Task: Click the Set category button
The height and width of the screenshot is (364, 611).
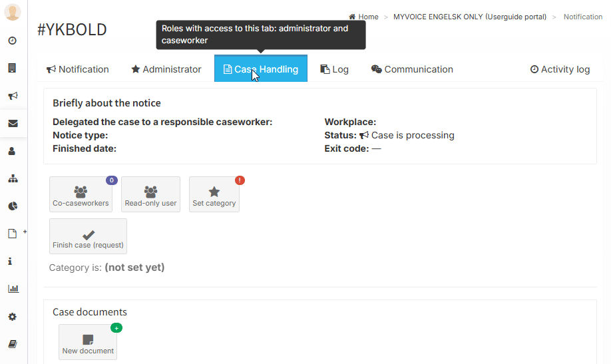Action: (214, 194)
